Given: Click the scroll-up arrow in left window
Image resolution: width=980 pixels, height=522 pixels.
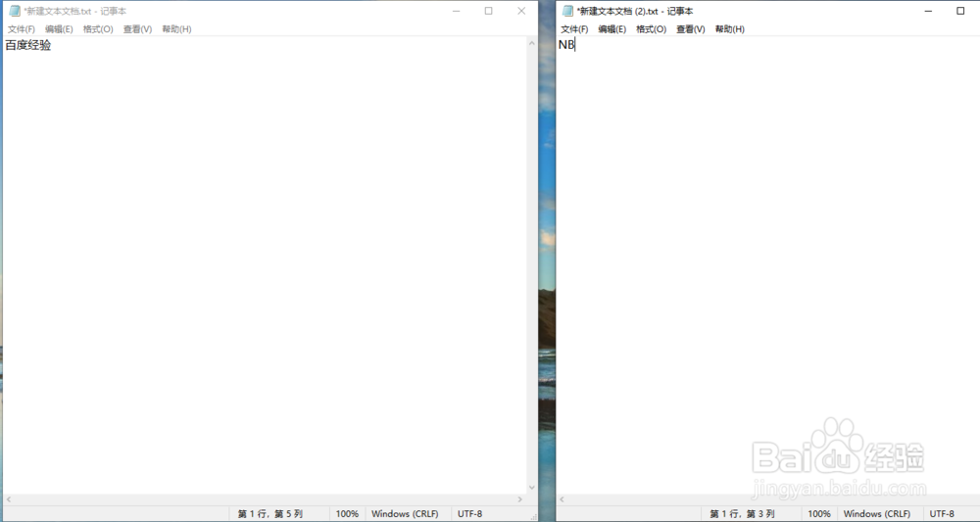Looking at the screenshot, I should pos(532,43).
